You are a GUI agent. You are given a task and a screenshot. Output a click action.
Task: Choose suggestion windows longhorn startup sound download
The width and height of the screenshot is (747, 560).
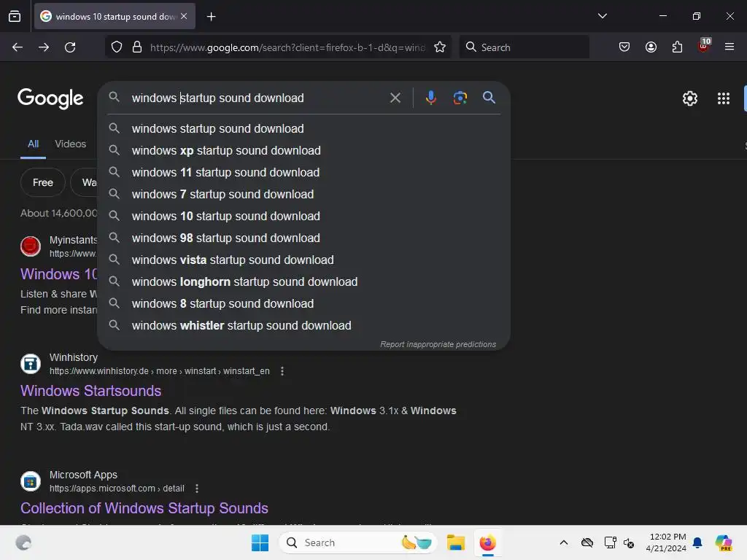pyautogui.click(x=304, y=282)
